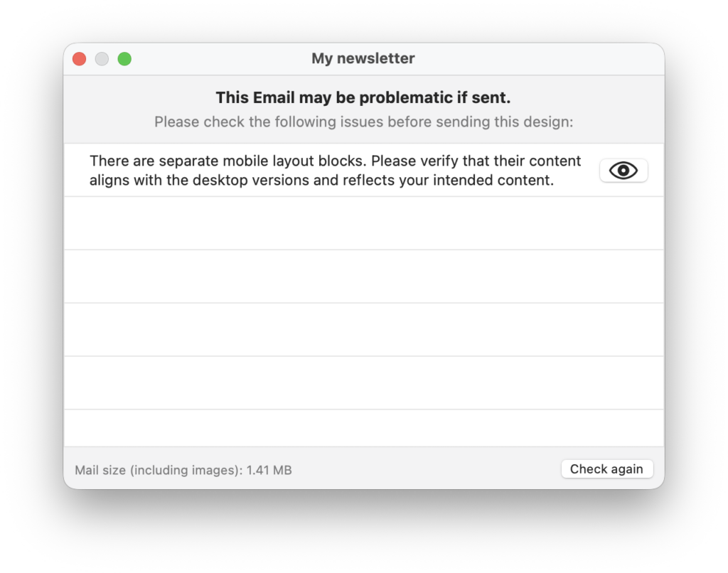Screen dimensions: 728x573
Task: Click the 'This Email may be problematic' heading
Action: [x=363, y=97]
